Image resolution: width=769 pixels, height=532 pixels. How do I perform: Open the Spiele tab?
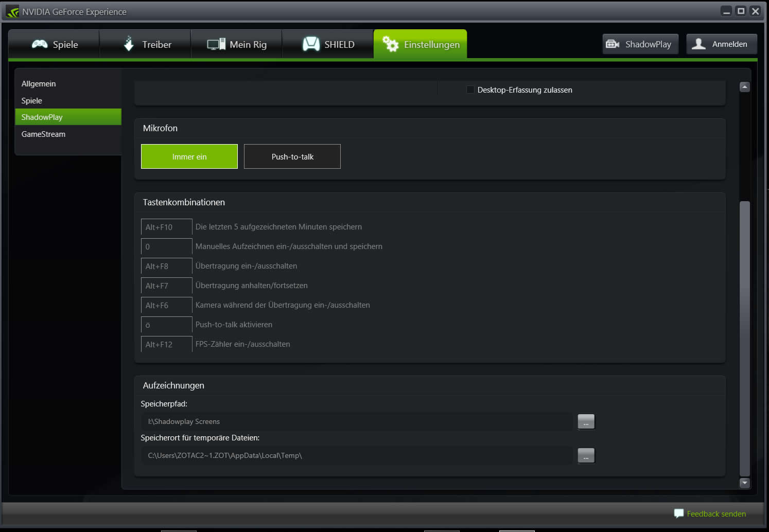point(54,44)
